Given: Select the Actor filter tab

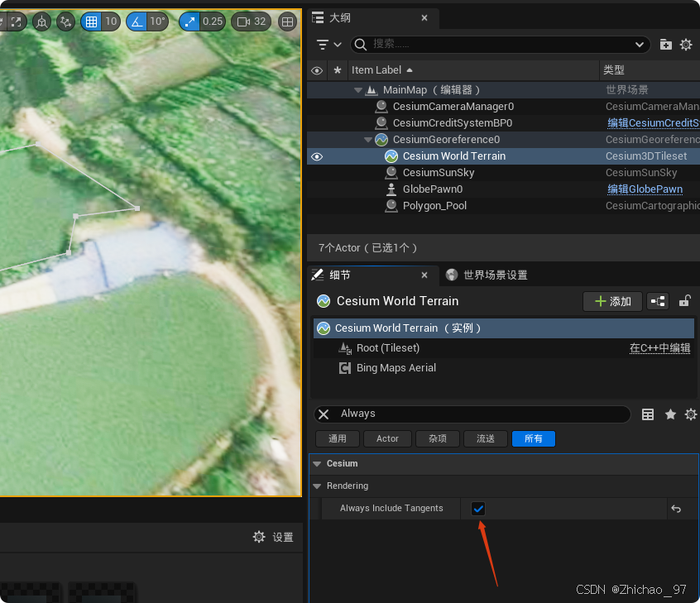Looking at the screenshot, I should 387,439.
